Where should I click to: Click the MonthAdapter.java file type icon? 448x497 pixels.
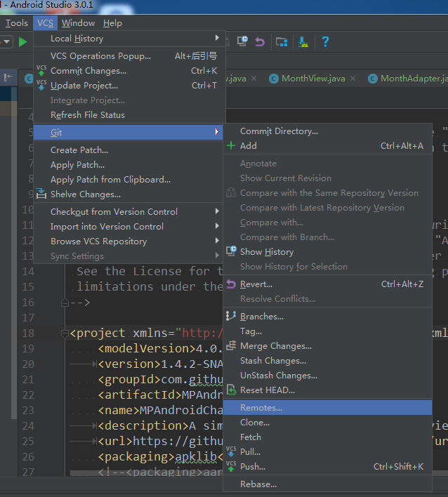[x=373, y=79]
